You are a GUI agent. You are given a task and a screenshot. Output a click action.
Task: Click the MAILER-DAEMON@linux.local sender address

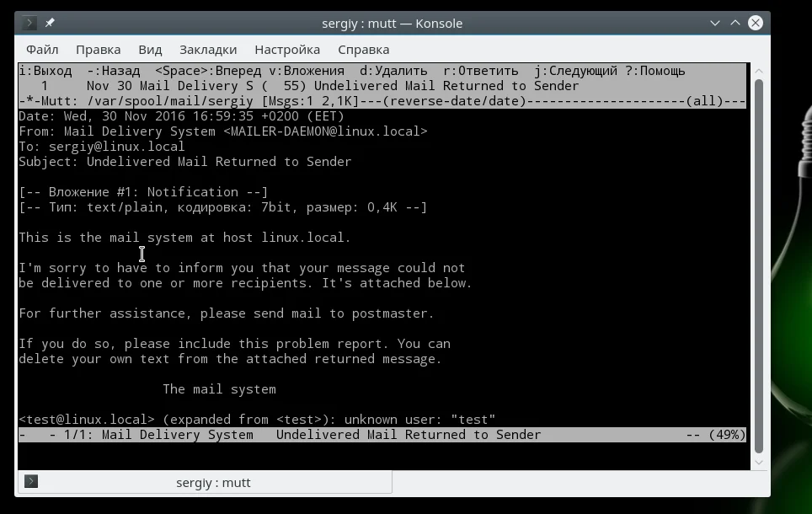[x=325, y=131]
